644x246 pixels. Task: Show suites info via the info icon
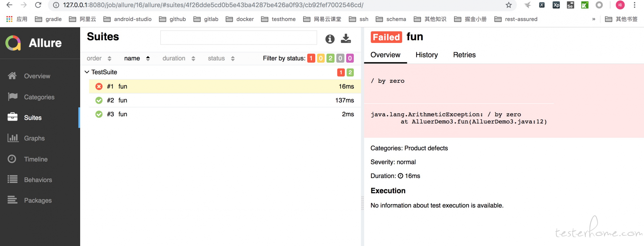330,39
